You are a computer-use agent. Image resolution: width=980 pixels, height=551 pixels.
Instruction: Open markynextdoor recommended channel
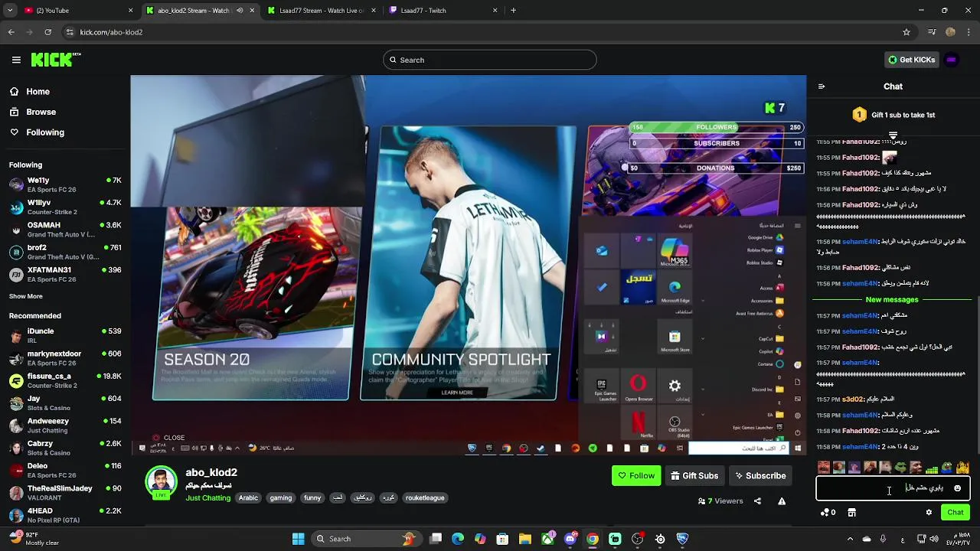65,358
